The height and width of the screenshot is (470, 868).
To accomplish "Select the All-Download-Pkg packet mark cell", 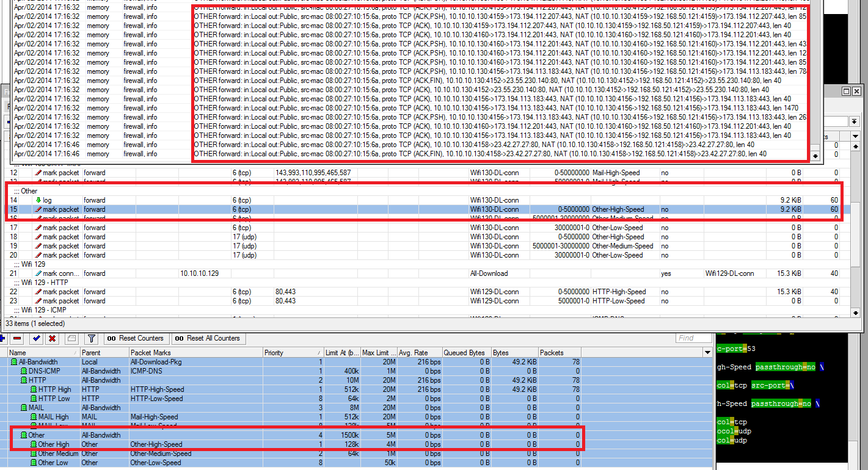I will click(x=156, y=362).
